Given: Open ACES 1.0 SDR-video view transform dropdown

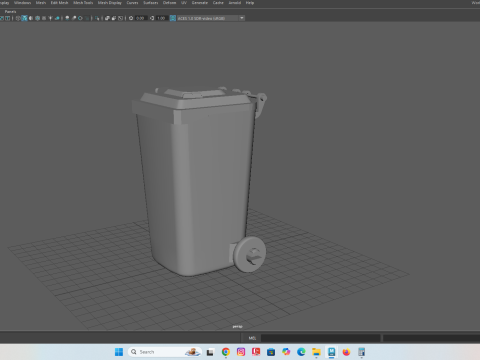Looking at the screenshot, I should coord(211,18).
